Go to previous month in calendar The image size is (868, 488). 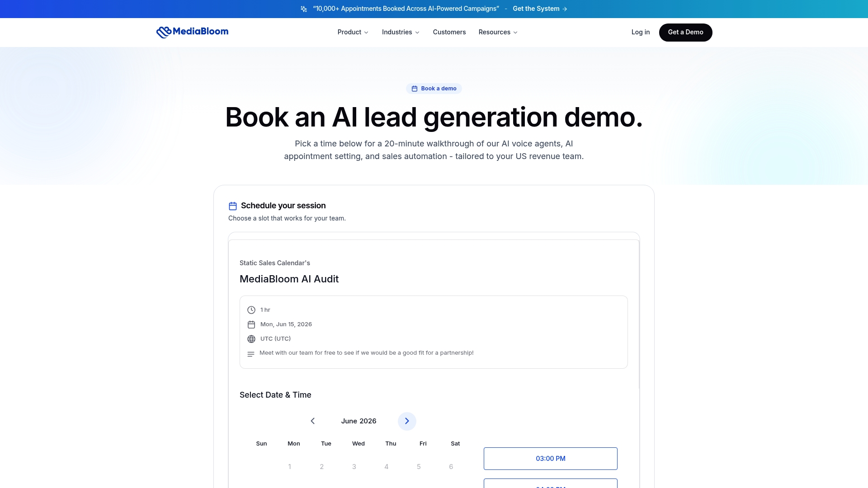313,421
